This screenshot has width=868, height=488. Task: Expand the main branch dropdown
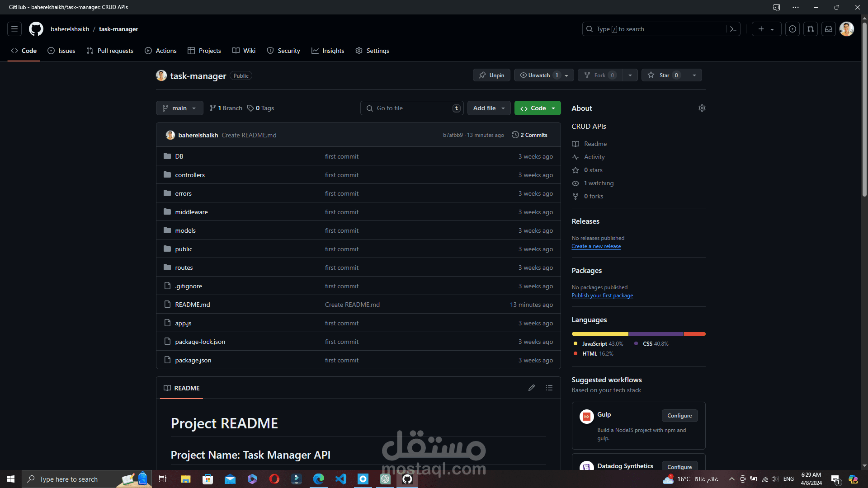tap(179, 108)
